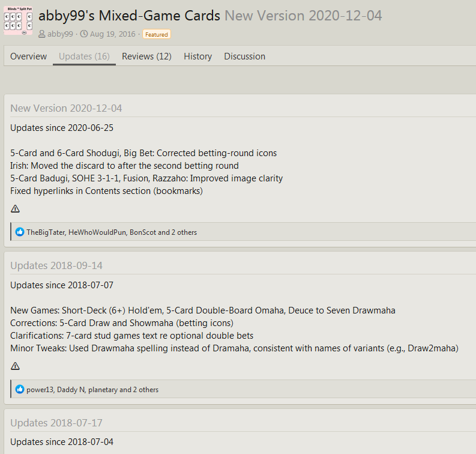476x454 pixels.
Task: Click the blue thumbs-up icon beside power13
Action: (x=20, y=389)
